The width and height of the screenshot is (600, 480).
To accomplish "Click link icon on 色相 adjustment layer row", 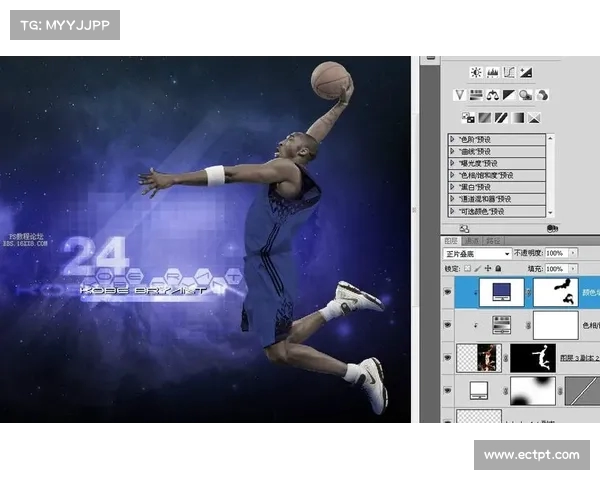I will (528, 325).
